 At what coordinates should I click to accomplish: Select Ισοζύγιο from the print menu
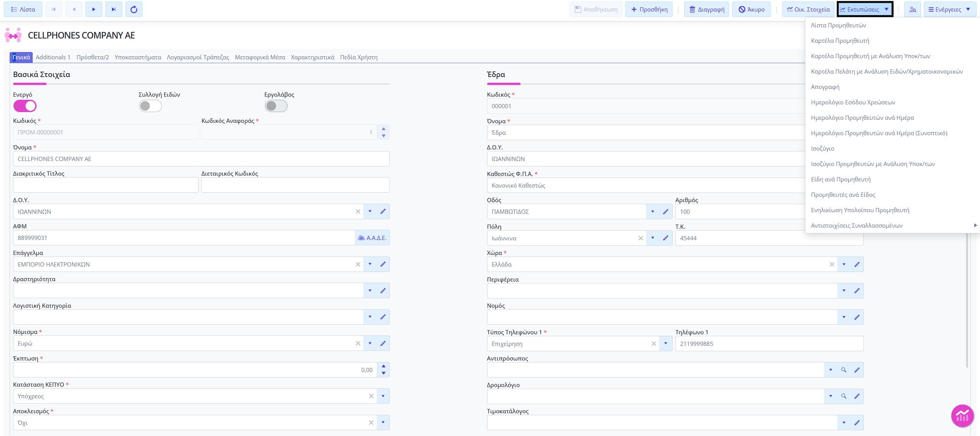823,148
